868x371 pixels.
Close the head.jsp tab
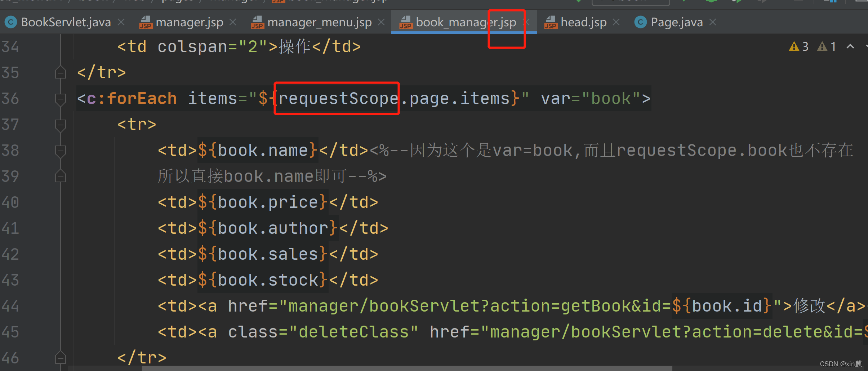(616, 22)
